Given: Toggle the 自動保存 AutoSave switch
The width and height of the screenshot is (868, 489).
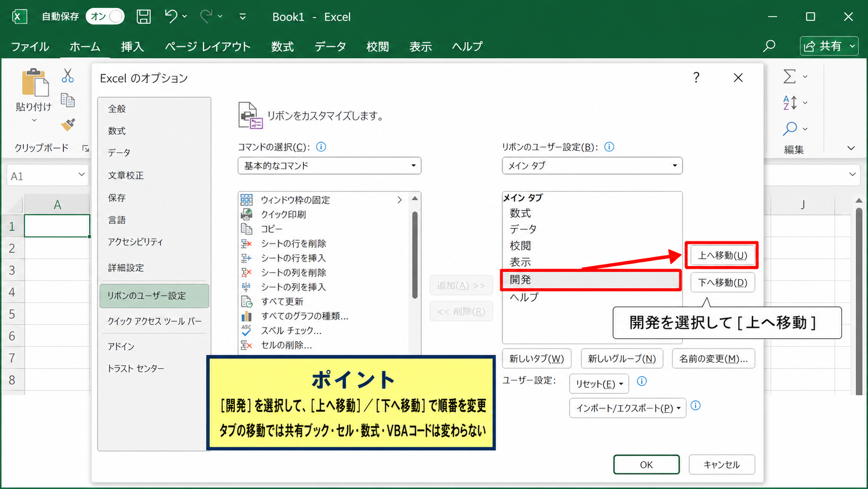Looking at the screenshot, I should tap(105, 17).
